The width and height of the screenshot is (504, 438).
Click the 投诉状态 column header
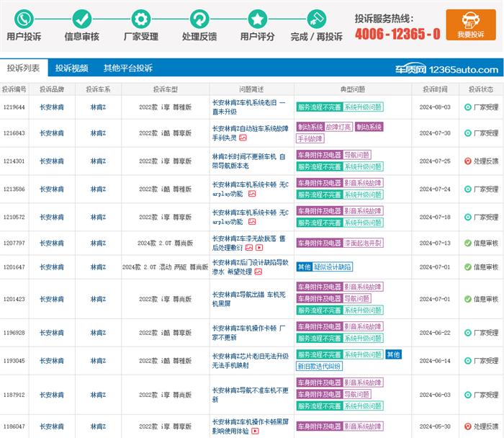click(x=481, y=89)
